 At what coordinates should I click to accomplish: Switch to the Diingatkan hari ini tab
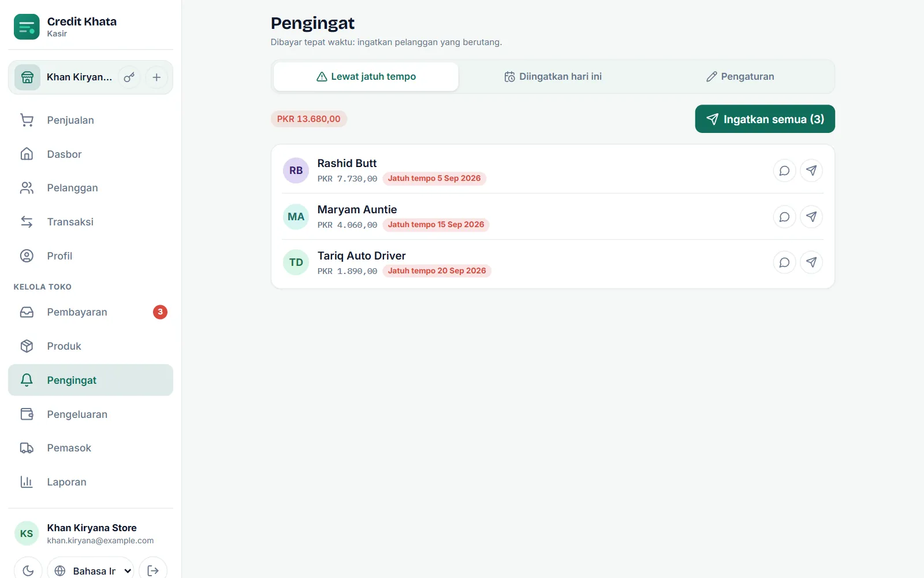coord(553,76)
